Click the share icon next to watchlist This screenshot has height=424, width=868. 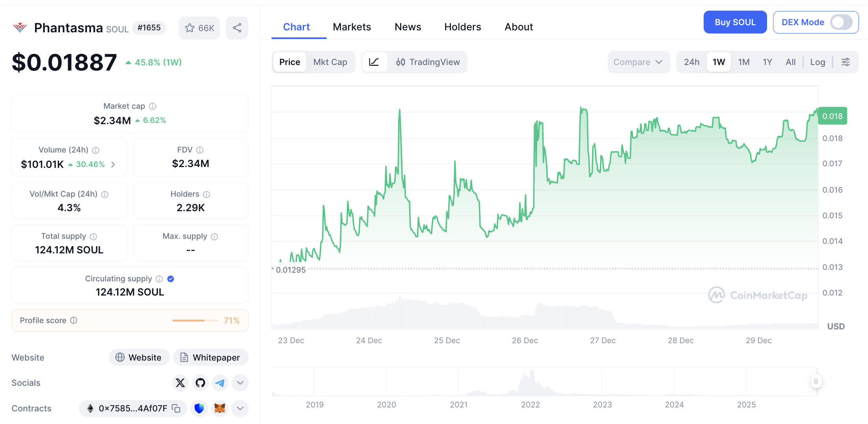[237, 28]
